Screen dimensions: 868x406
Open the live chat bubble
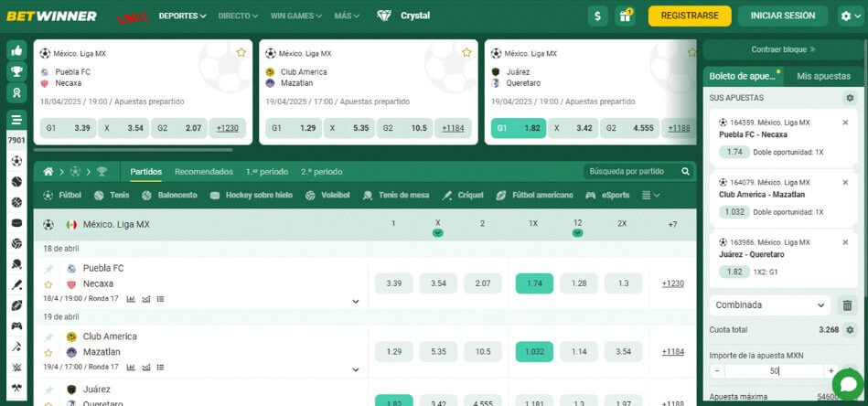click(848, 385)
